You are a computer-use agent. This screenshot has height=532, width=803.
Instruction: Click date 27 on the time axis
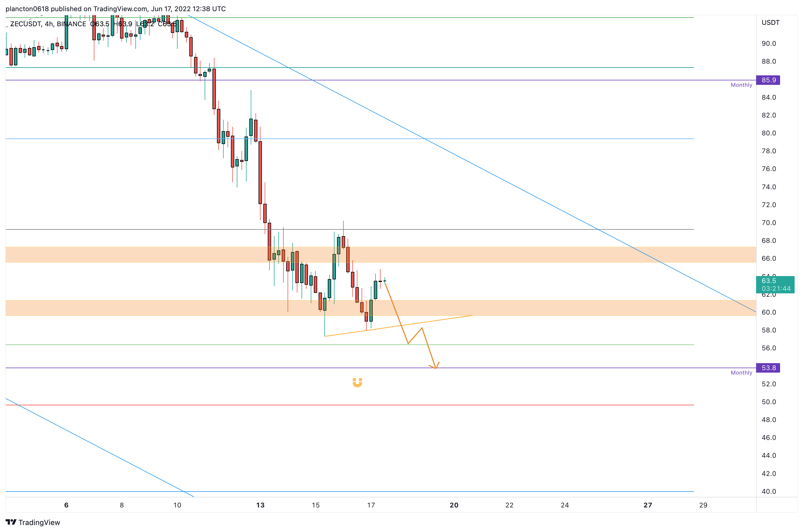648,505
